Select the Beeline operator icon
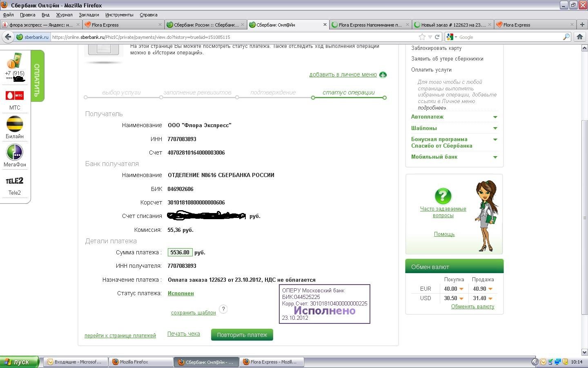The image size is (588, 368). pos(15,124)
